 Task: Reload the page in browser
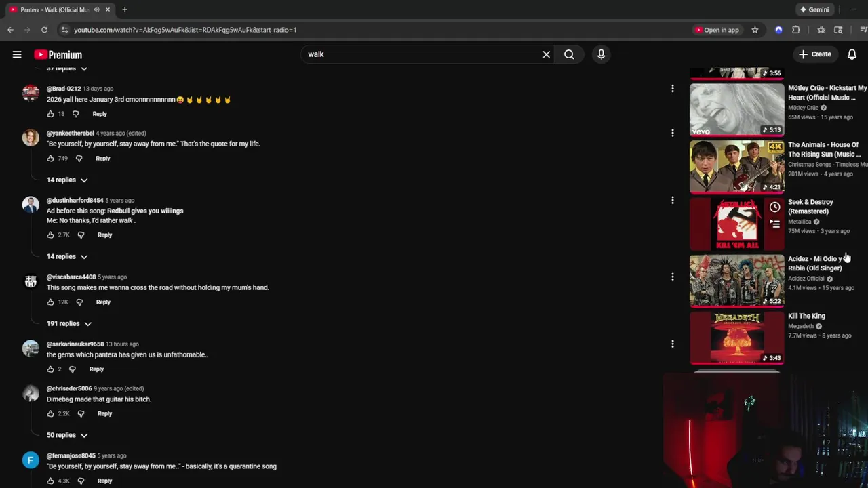coord(44,30)
